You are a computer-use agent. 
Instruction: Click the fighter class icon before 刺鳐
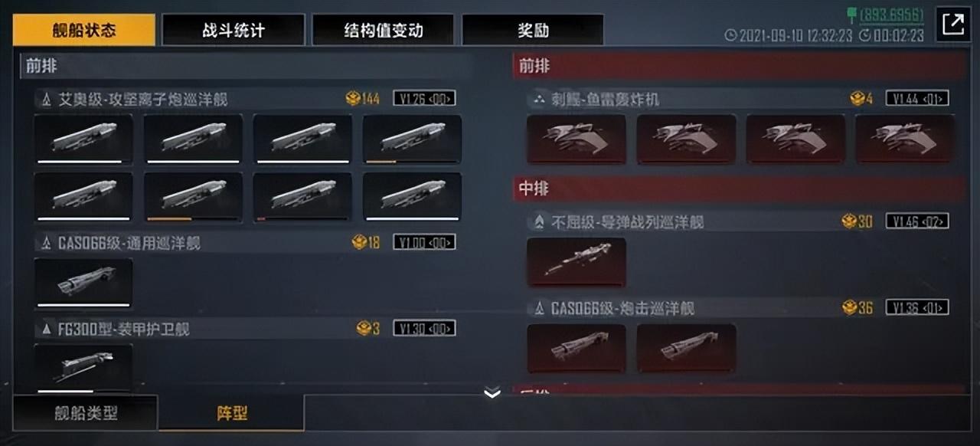[539, 99]
